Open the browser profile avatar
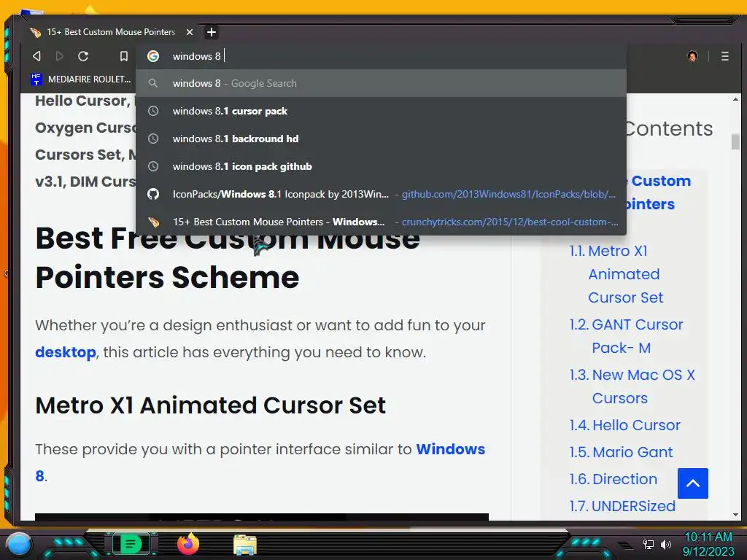This screenshot has height=560, width=747. (693, 56)
